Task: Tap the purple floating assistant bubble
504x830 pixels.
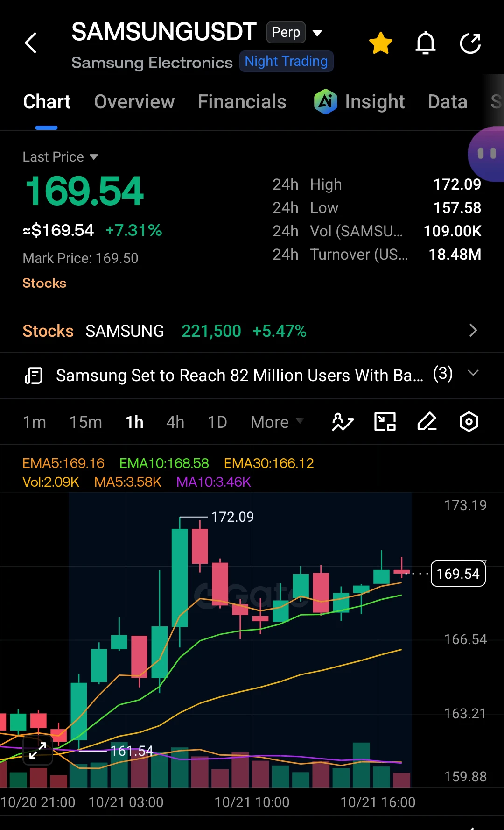Action: (486, 154)
